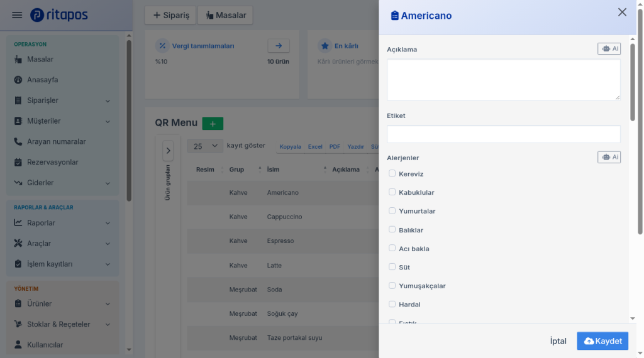Expand the Müşteriler submenu chevron
The width and height of the screenshot is (644, 358).
pos(108,121)
